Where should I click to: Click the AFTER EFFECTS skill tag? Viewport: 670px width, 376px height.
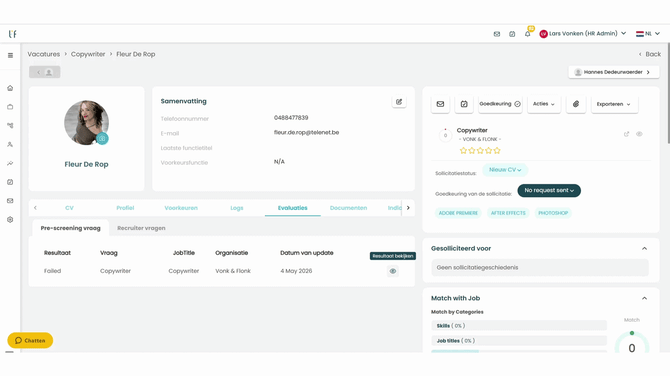tap(508, 213)
